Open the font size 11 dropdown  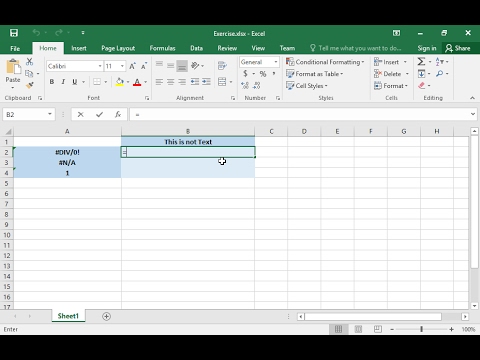(122, 66)
